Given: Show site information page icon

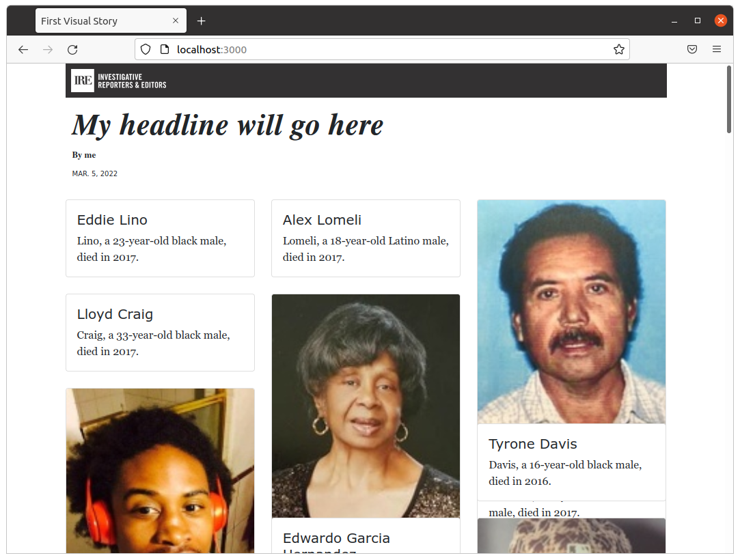Looking at the screenshot, I should coord(164,50).
